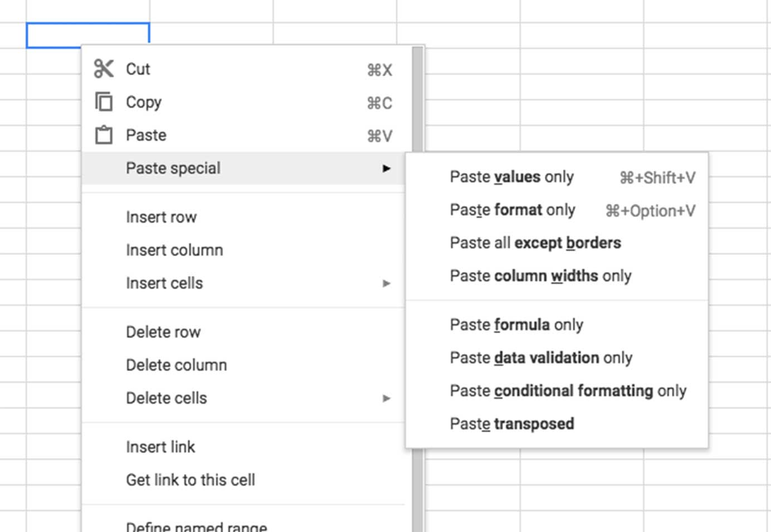Screen dimensions: 771x532
Task: Select Paste conditional formatting only
Action: [x=568, y=391]
